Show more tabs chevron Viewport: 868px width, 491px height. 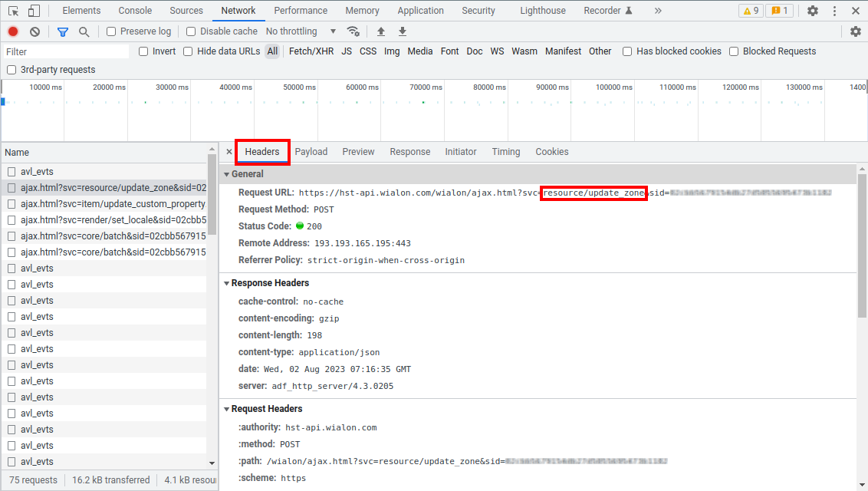pos(658,11)
